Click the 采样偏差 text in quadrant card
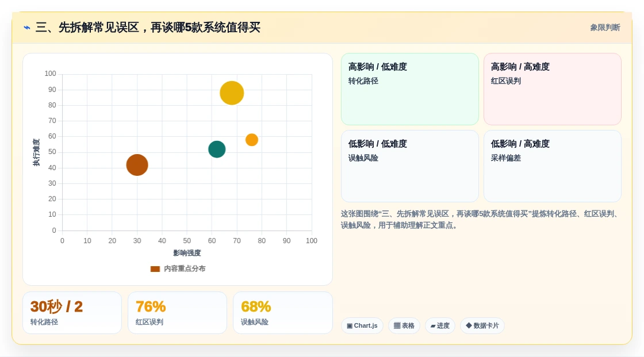 point(505,158)
